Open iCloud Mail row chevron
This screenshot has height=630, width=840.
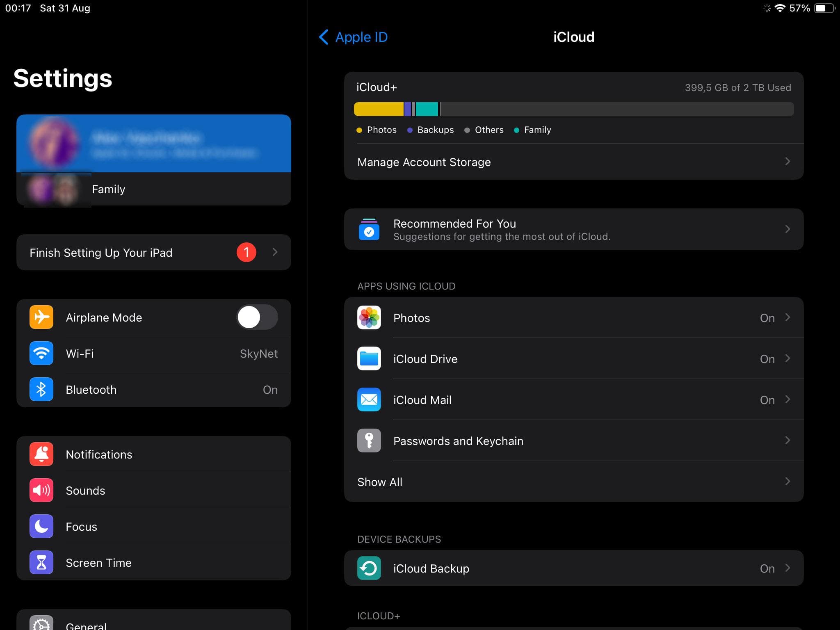787,399
